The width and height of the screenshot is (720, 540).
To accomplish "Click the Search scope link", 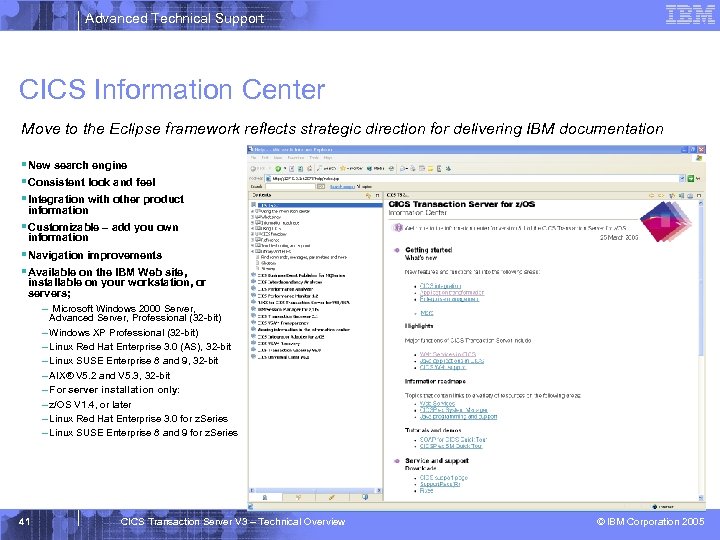I will (342, 186).
